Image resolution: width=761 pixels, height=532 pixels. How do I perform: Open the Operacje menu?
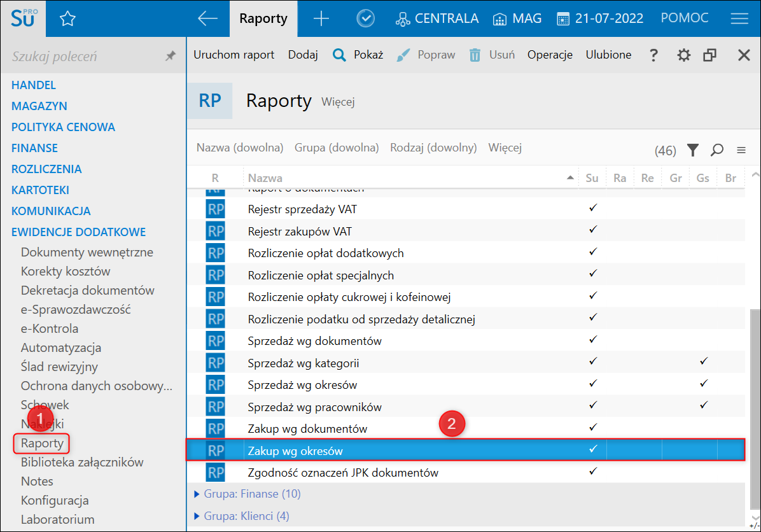click(x=550, y=55)
